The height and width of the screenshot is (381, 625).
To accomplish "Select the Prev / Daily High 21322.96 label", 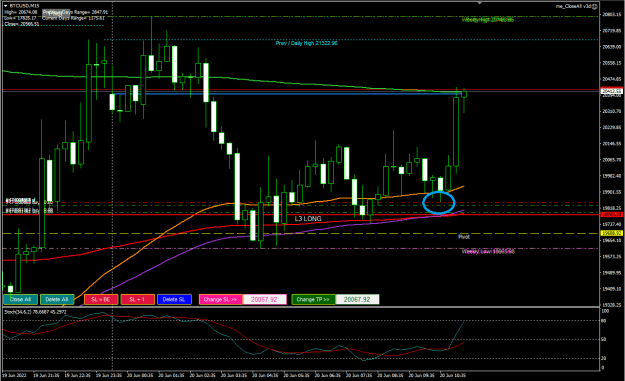I will 307,43.
